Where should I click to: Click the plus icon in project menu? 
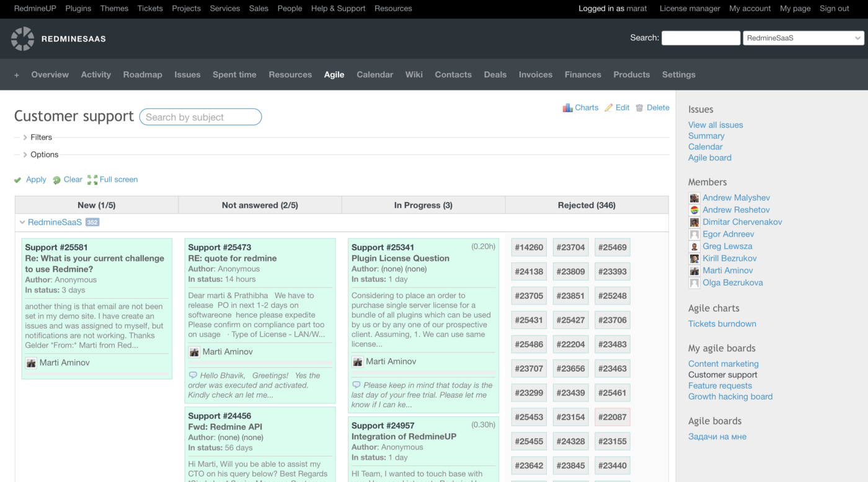pos(17,75)
